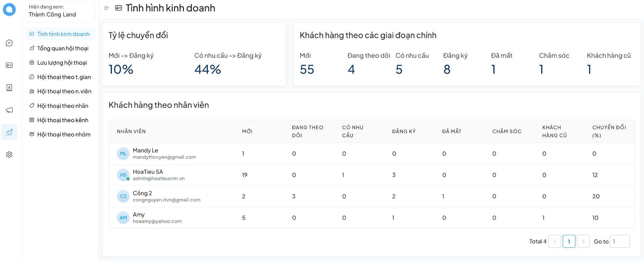This screenshot has width=644, height=261.
Task: Open the chat conversations icon in left rail
Action: [9, 43]
